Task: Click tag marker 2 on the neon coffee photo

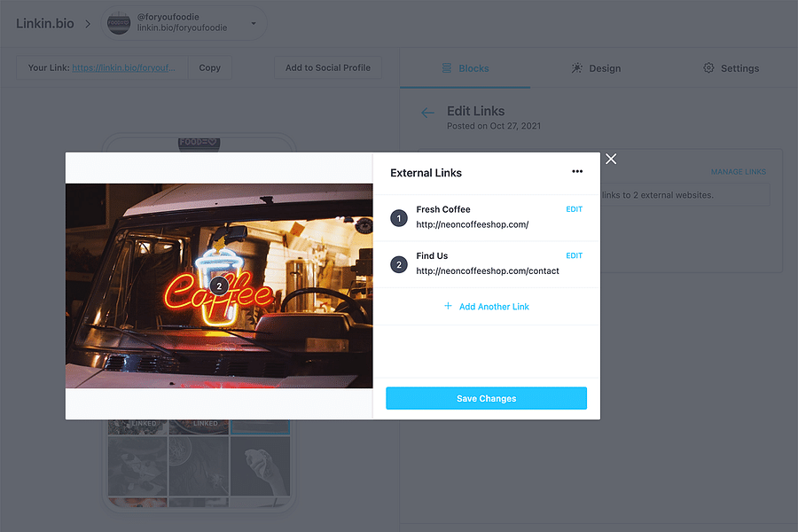Action: (218, 286)
